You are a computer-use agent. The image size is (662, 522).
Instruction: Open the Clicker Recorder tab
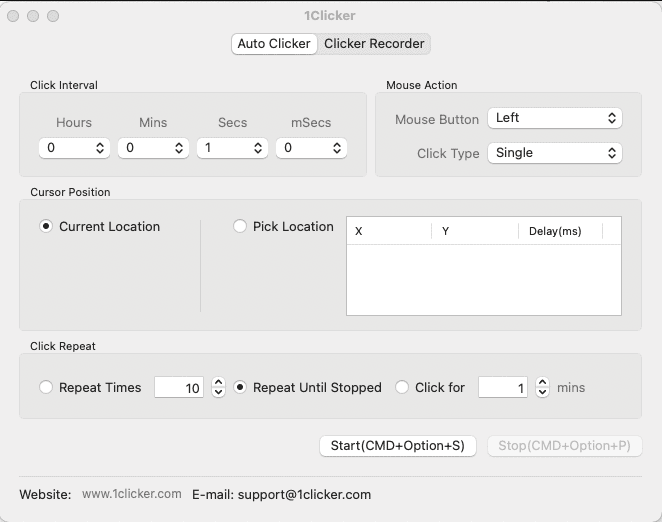pyautogui.click(x=374, y=44)
